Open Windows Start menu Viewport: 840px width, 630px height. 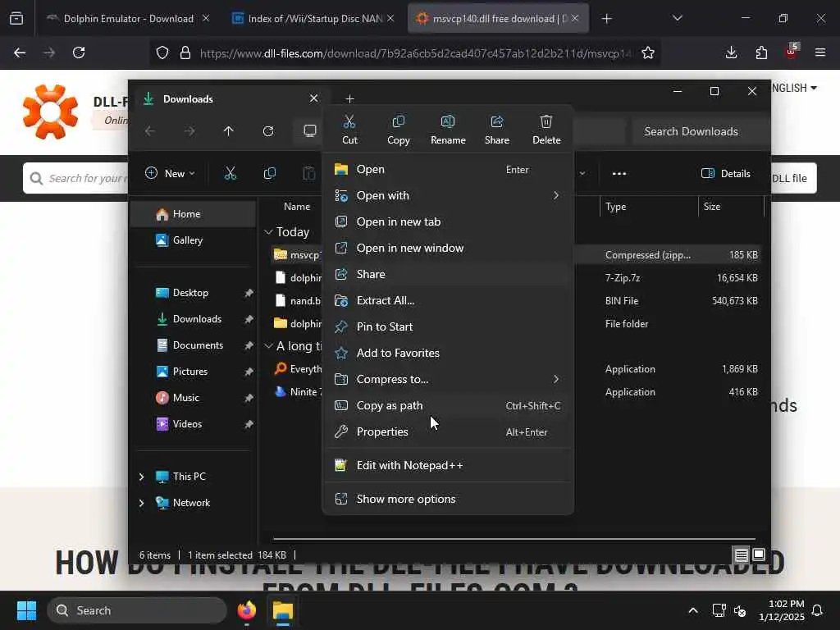26,610
